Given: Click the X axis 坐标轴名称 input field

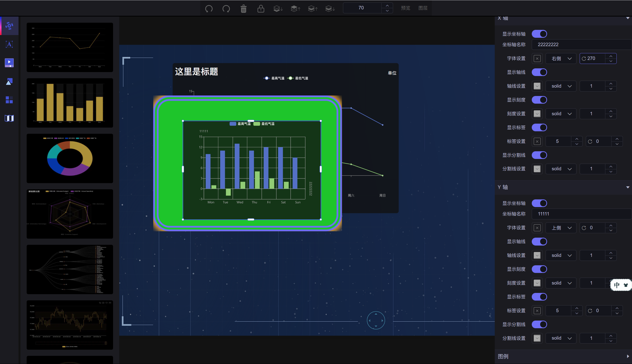Looking at the screenshot, I should tap(581, 44).
